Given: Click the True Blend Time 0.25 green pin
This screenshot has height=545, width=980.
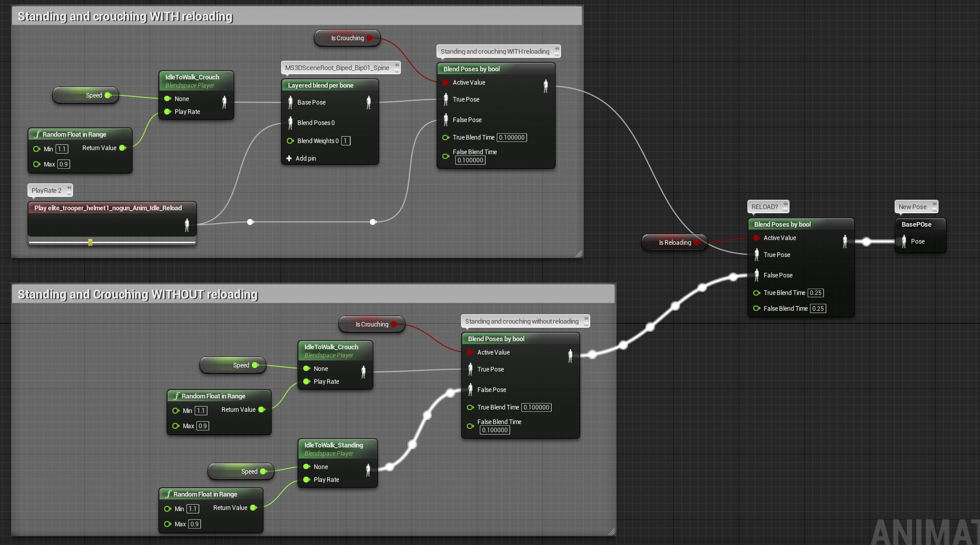Looking at the screenshot, I should [x=756, y=293].
